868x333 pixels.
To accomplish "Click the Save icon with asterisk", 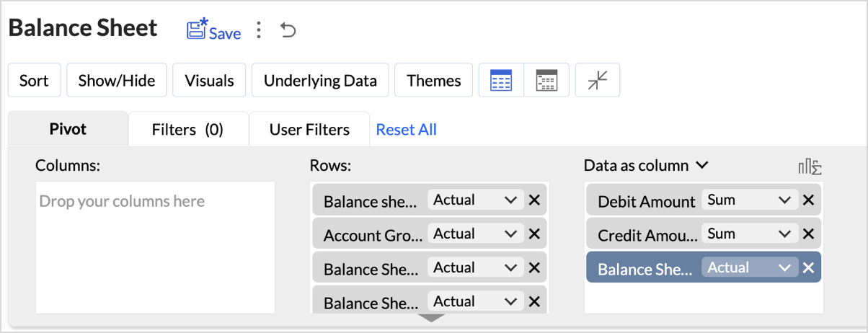I will coord(197,30).
